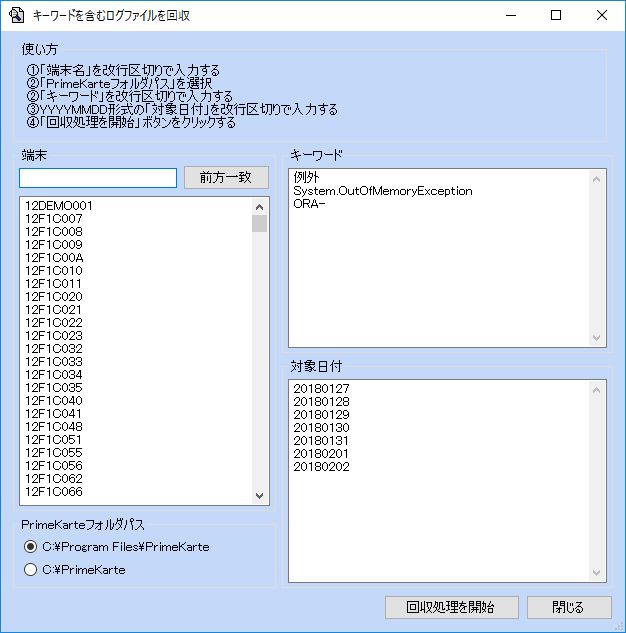Screen dimensions: 626x633
Task: Maximize the log collection window
Action: pyautogui.click(x=556, y=15)
